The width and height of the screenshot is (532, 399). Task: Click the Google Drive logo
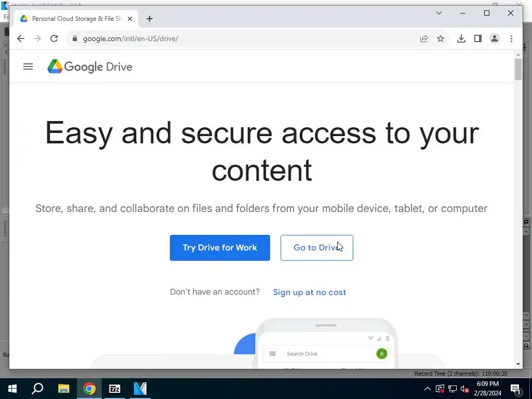coord(89,66)
